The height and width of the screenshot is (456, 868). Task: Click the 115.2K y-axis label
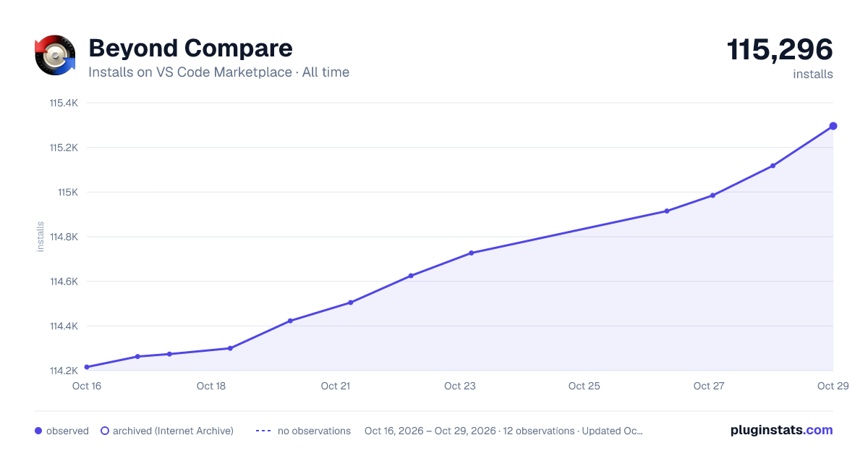pos(64,148)
